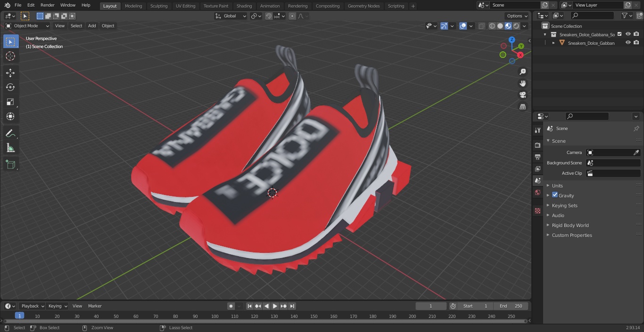Open the Tool properties tab
644x332 pixels.
coord(537,130)
